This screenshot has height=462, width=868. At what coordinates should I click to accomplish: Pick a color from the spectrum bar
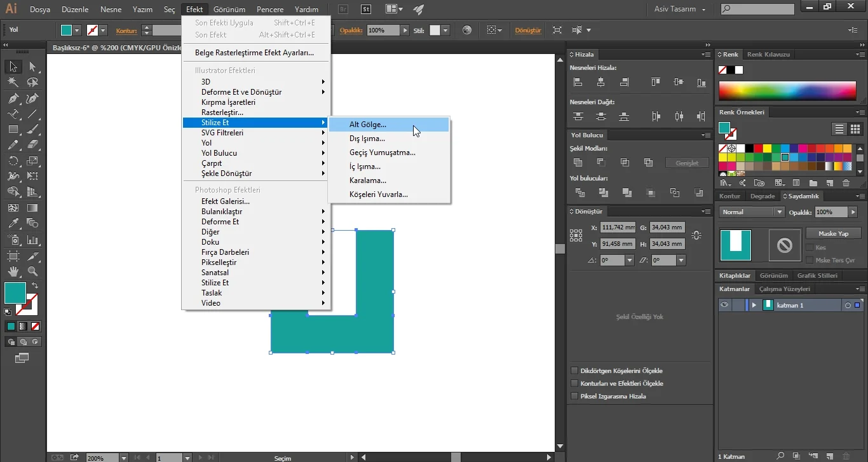[x=787, y=91]
